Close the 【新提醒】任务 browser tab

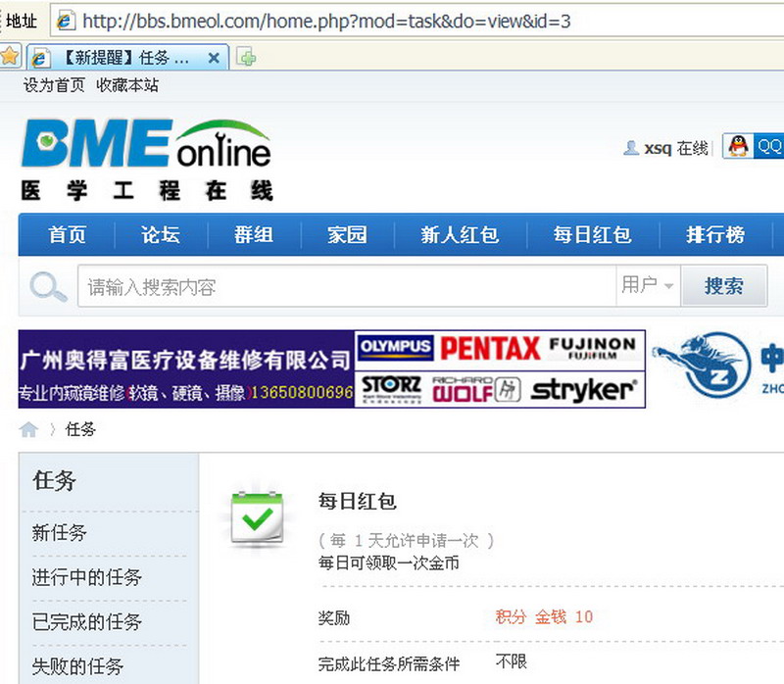coord(214,58)
